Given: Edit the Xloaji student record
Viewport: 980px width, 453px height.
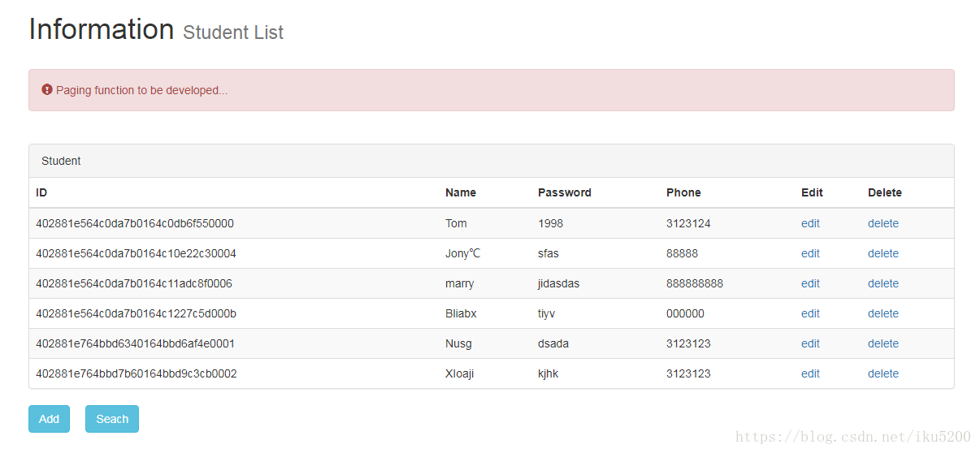Looking at the screenshot, I should coord(810,373).
